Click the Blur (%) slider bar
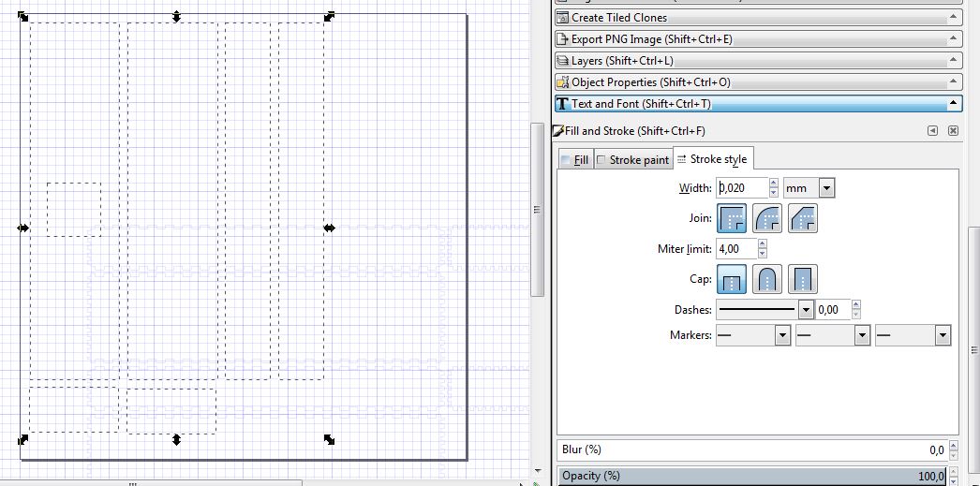The height and width of the screenshot is (486, 980). pyautogui.click(x=752, y=449)
